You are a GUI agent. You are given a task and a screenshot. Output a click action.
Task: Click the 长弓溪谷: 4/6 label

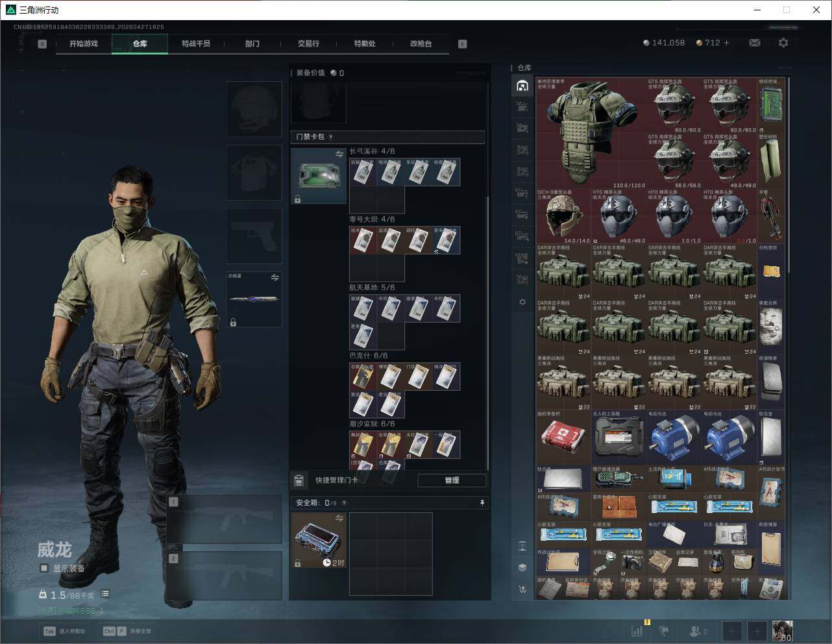click(x=372, y=151)
